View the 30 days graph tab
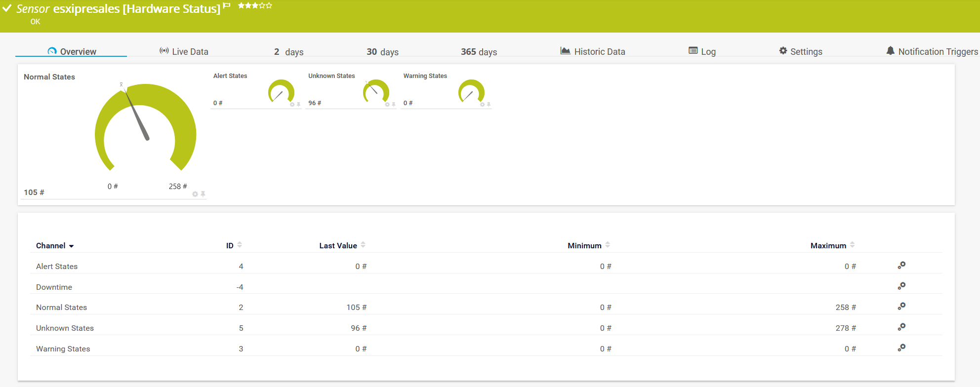This screenshot has height=387, width=980. click(382, 52)
